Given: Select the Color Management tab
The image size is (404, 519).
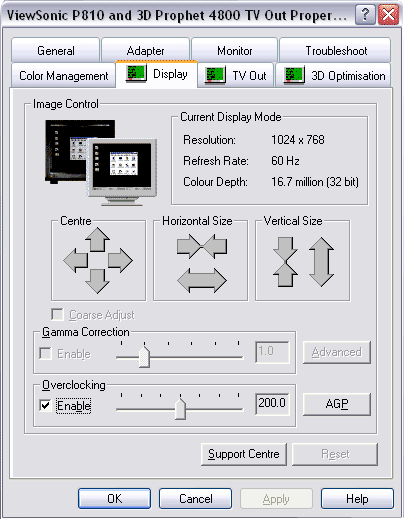Looking at the screenshot, I should pyautogui.click(x=63, y=76).
